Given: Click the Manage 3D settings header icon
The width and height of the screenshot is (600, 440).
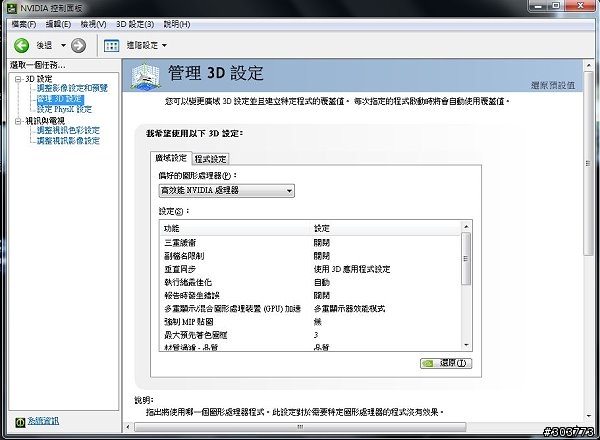Looking at the screenshot, I should (x=145, y=77).
